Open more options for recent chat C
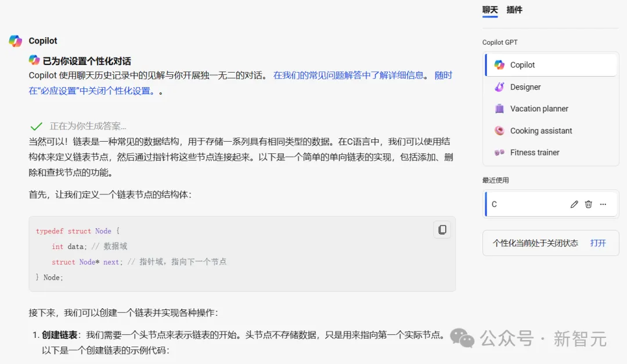 (x=603, y=204)
